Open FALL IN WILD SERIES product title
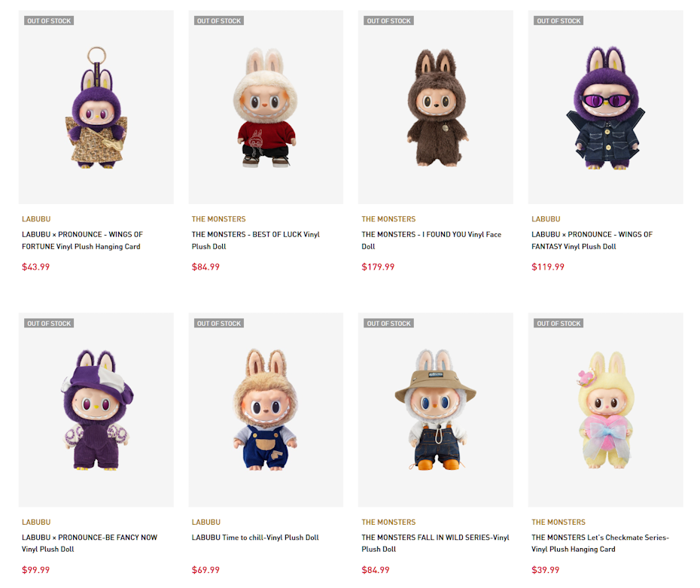 [435, 543]
